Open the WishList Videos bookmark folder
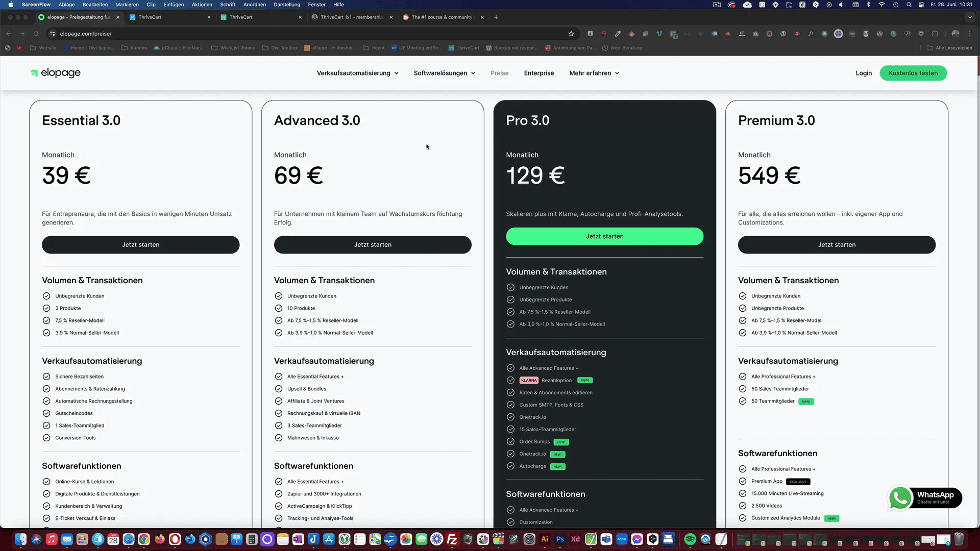The image size is (980, 551). (x=233, y=48)
